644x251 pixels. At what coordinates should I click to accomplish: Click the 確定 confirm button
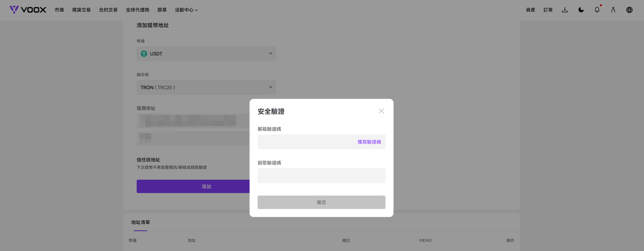tap(321, 202)
